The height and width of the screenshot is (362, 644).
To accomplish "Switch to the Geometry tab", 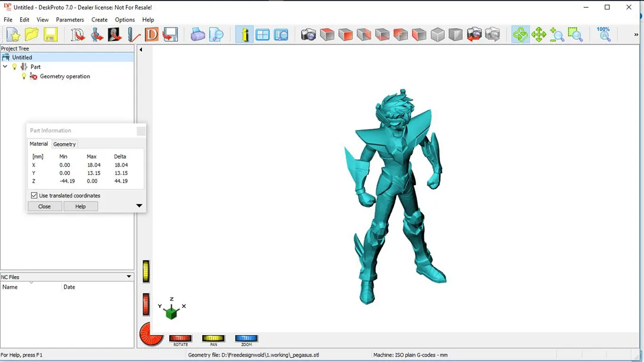I will click(64, 144).
